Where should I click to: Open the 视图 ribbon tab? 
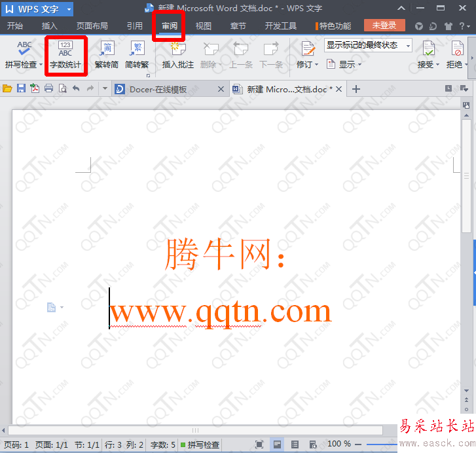tap(204, 26)
